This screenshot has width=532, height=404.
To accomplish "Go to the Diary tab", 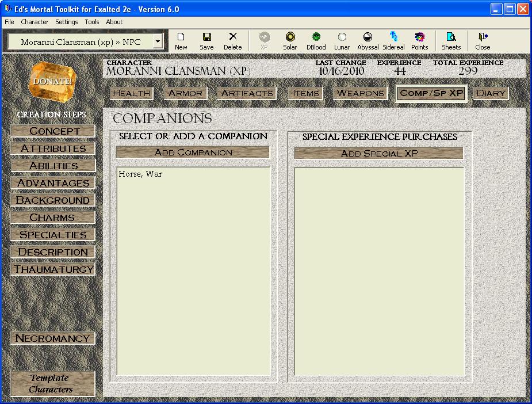I will (491, 93).
